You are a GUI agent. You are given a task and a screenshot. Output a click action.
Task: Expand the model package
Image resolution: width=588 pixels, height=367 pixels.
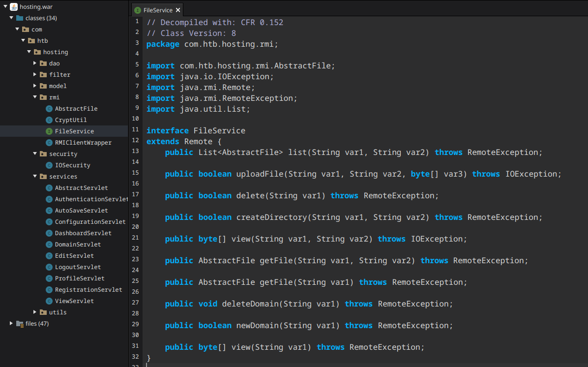[35, 86]
